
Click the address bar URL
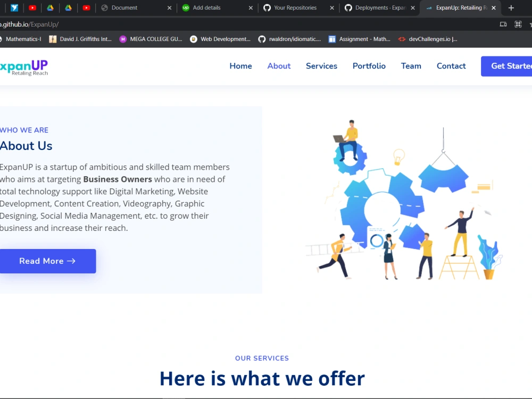[x=29, y=24]
